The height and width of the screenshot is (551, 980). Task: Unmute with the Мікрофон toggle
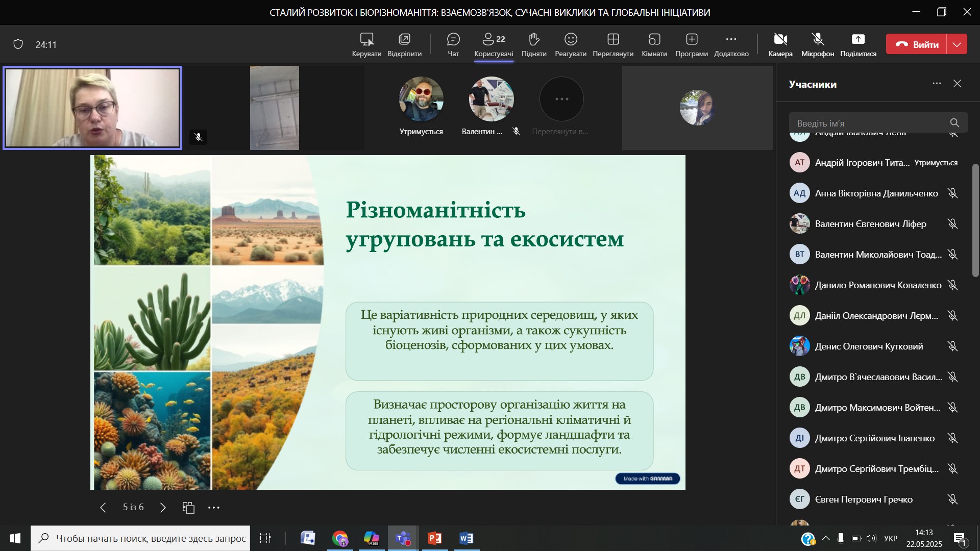(818, 40)
